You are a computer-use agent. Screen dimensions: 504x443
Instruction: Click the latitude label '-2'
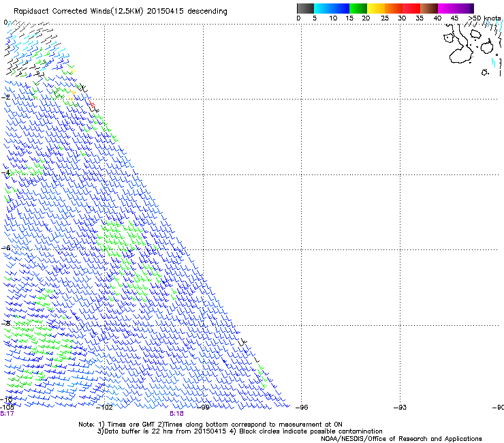click(x=6, y=97)
